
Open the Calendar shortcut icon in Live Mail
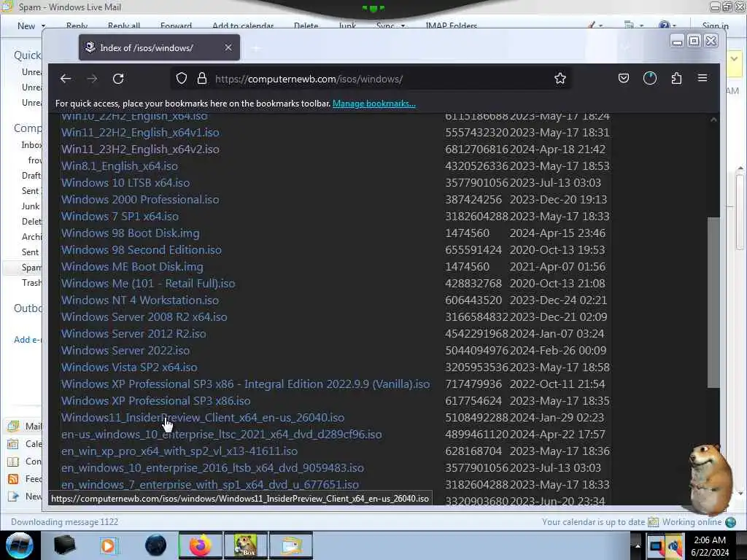tap(14, 444)
